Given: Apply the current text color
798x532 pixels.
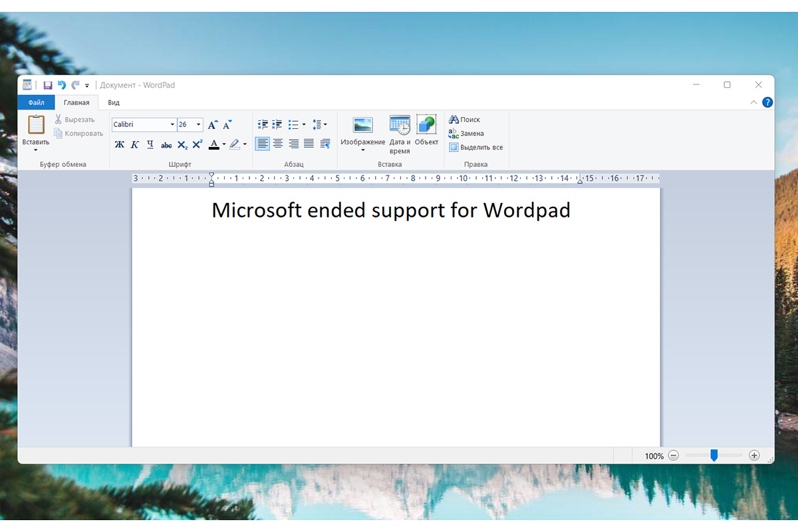Looking at the screenshot, I should 213,144.
